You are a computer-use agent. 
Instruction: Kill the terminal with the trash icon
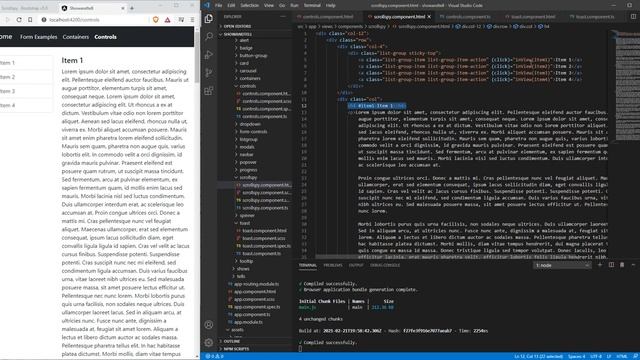pos(622,265)
